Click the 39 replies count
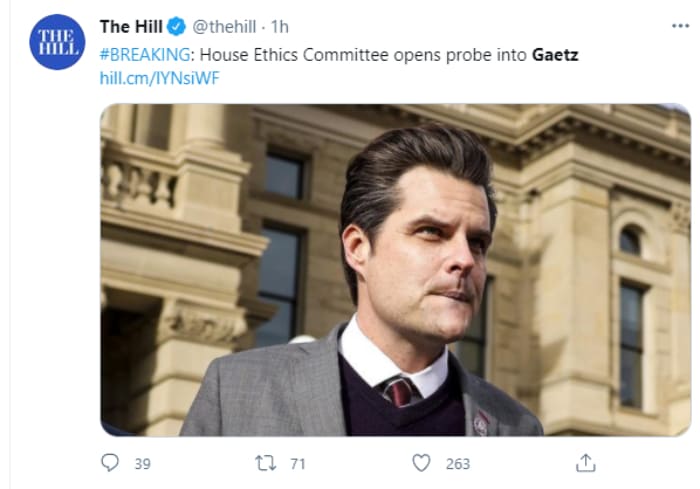 pos(142,464)
